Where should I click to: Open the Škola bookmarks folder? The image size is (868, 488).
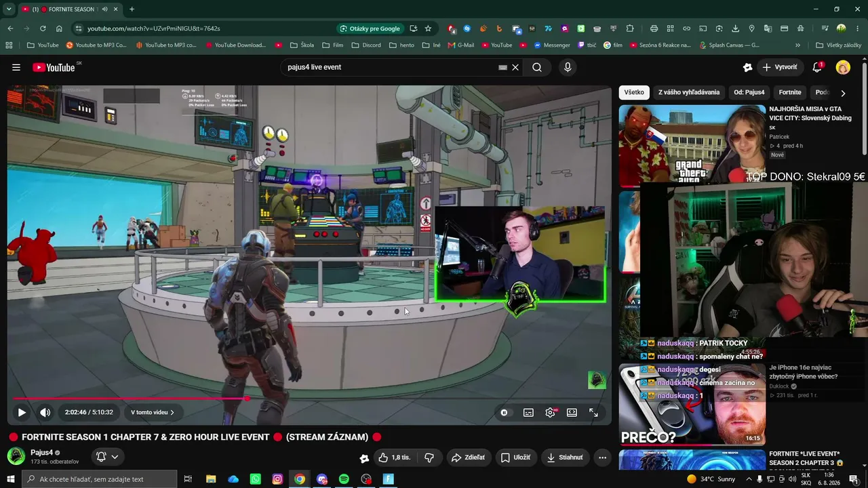(x=302, y=45)
